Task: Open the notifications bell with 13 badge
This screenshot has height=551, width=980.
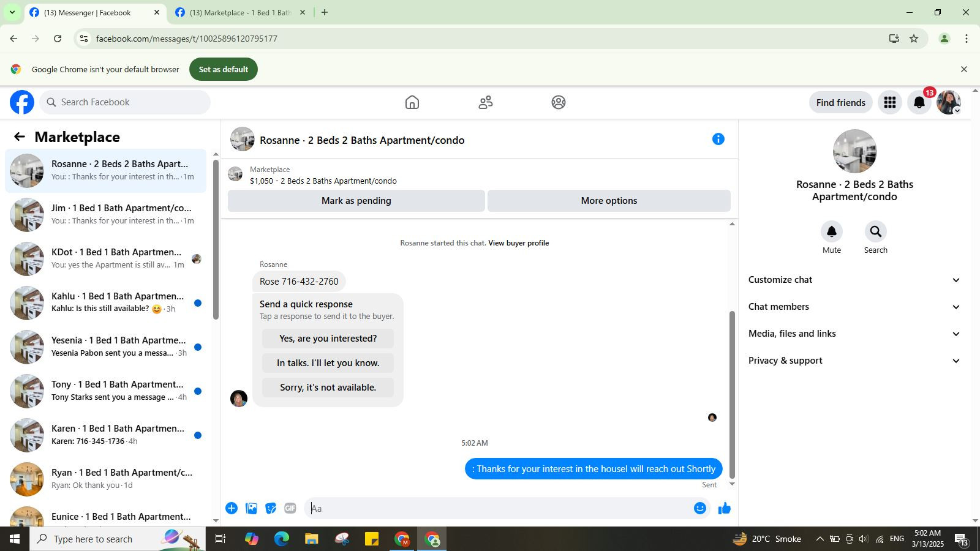Action: [919, 102]
